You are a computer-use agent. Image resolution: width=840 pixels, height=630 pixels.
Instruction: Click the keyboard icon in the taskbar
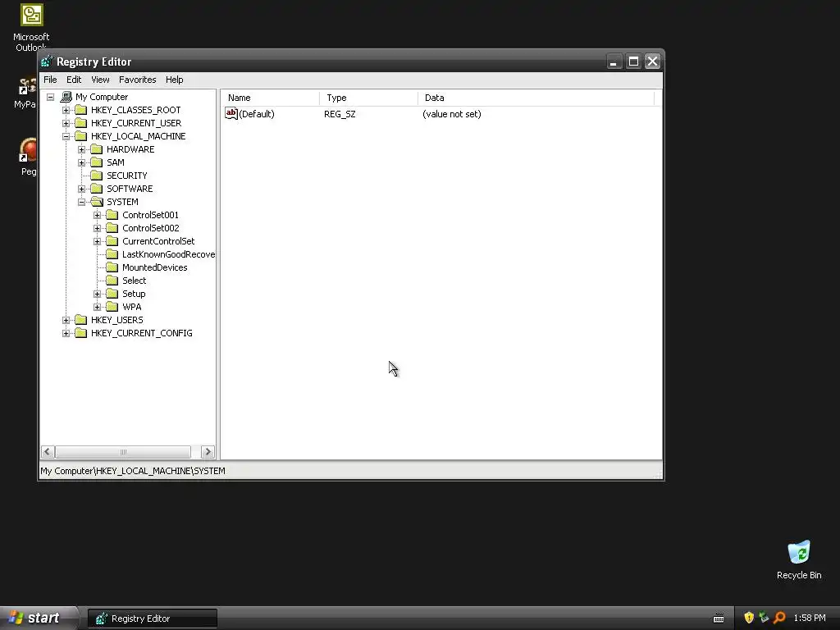click(x=719, y=619)
